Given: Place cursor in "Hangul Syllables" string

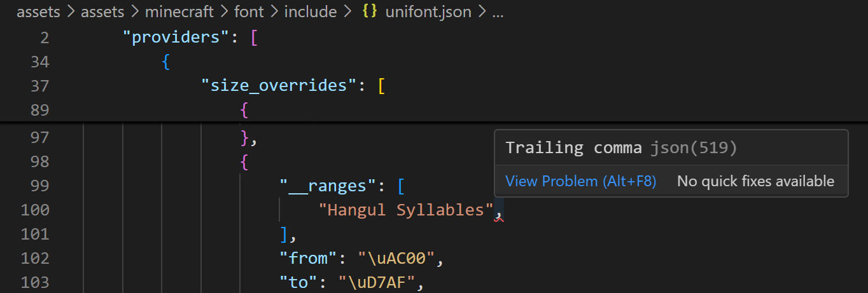Looking at the screenshot, I should tap(406, 210).
